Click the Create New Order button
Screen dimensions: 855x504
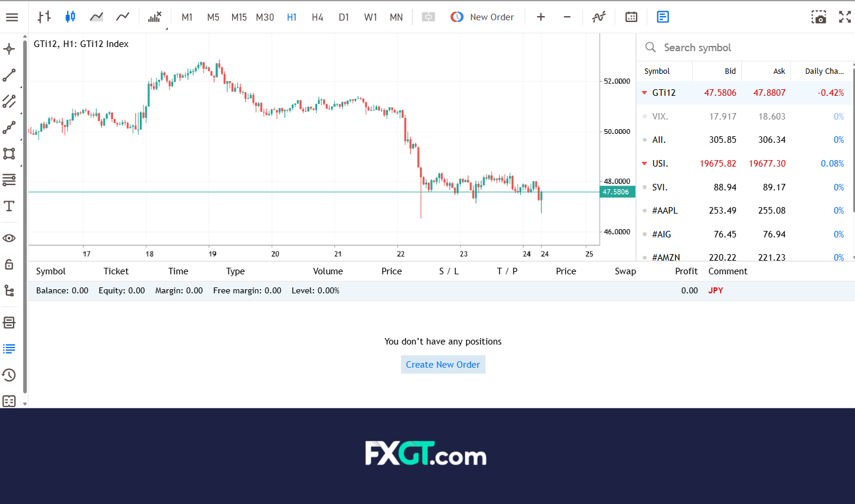pyautogui.click(x=443, y=365)
